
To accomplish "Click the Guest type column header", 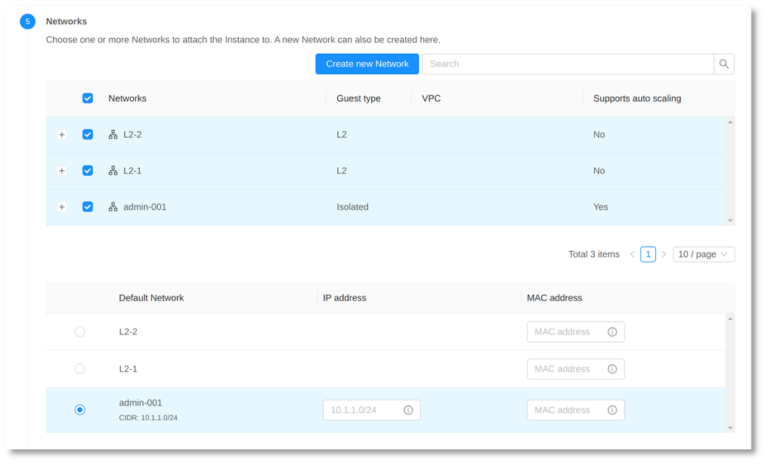I will [x=358, y=98].
